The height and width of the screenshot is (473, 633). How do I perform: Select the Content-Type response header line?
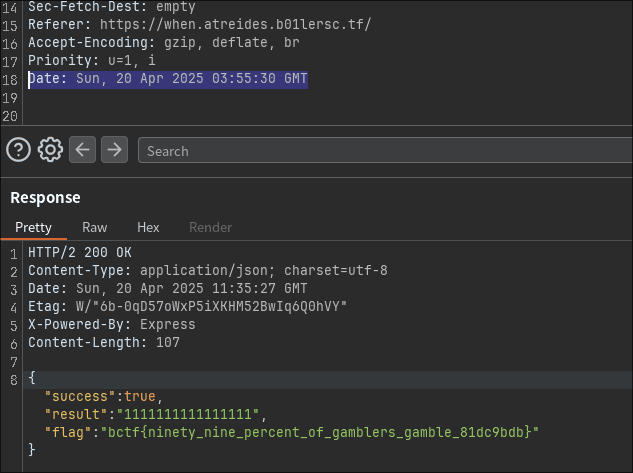[207, 271]
